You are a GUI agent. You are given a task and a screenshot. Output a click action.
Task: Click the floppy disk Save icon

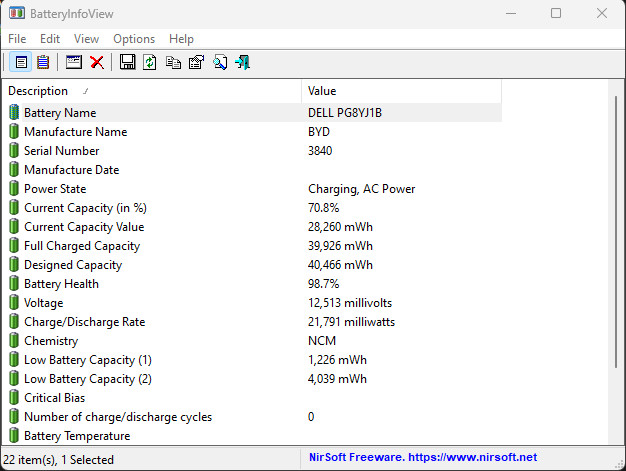(127, 62)
